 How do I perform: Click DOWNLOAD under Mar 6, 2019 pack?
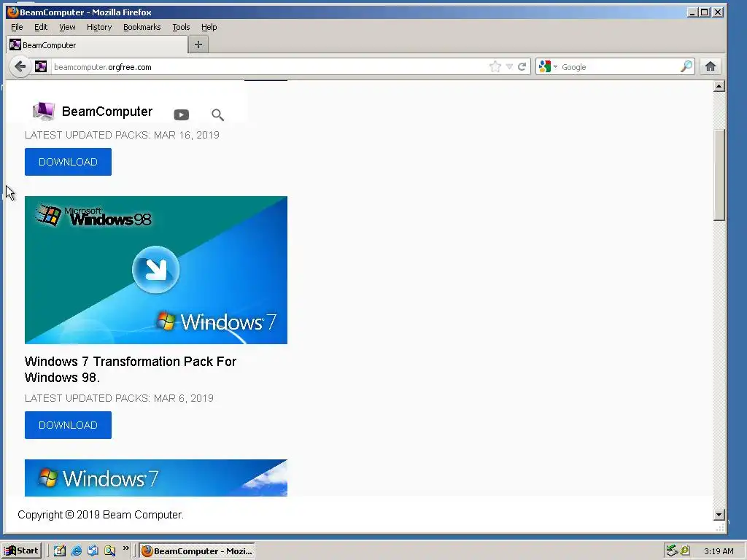pyautogui.click(x=68, y=425)
